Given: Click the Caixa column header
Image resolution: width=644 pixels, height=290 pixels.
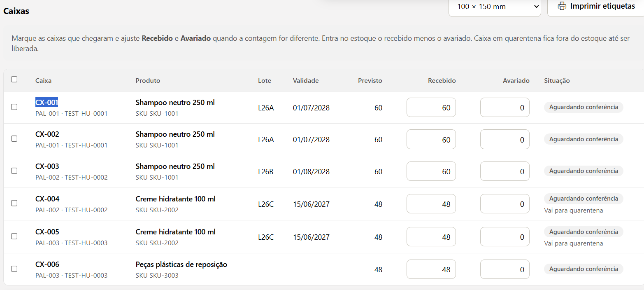Looking at the screenshot, I should [43, 81].
